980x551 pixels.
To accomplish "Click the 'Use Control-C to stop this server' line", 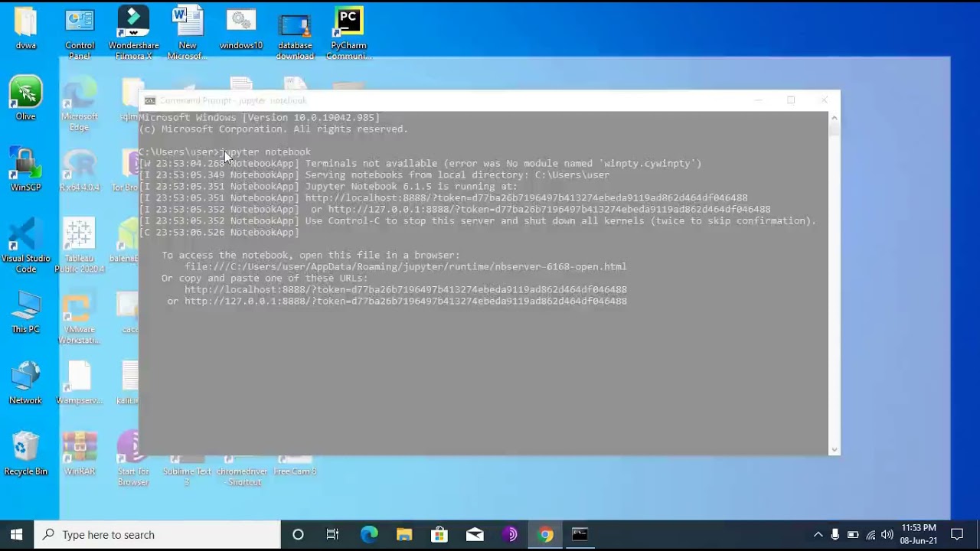I will point(477,220).
